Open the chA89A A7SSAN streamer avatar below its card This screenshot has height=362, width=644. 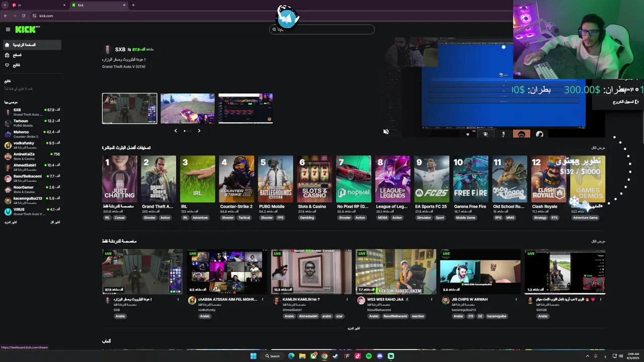tap(192, 300)
